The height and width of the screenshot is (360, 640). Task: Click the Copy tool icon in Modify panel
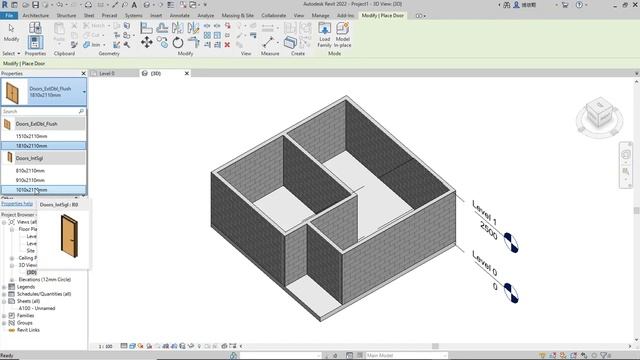tap(162, 42)
